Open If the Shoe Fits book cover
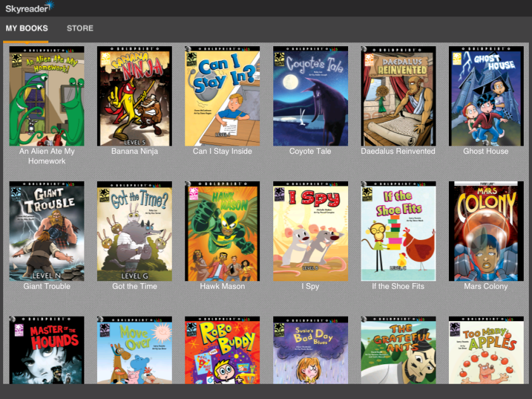This screenshot has height=399, width=532. point(398,231)
